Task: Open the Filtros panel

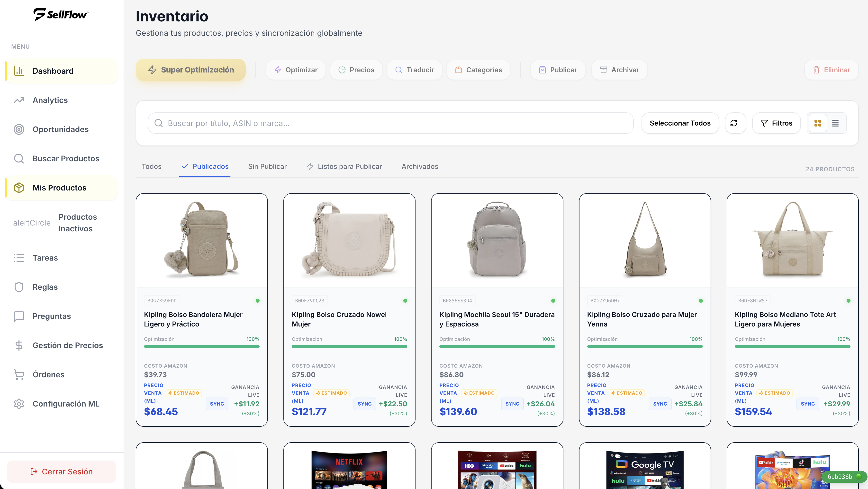Action: click(x=776, y=123)
